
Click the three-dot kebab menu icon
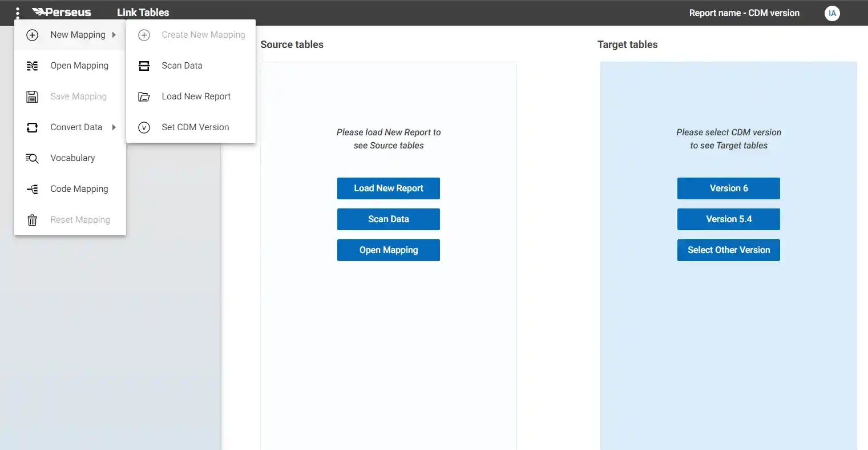pos(17,12)
